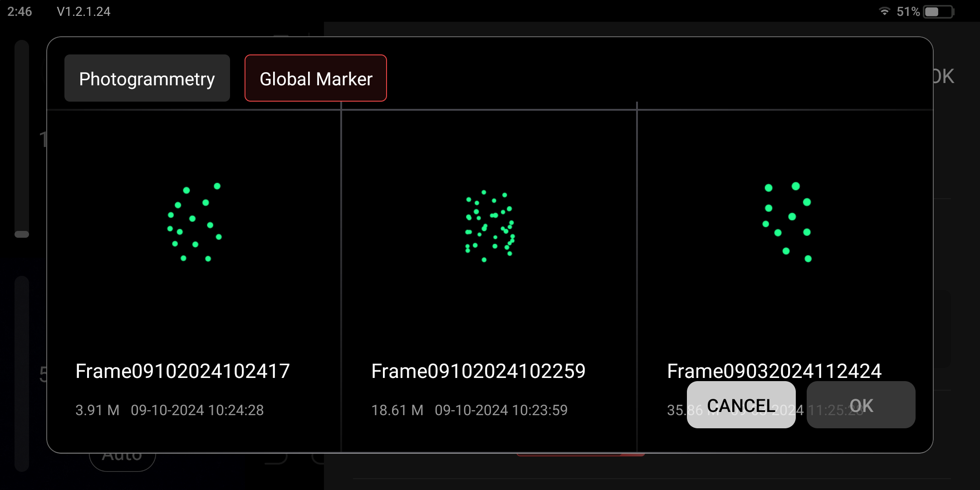Viewport: 980px width, 490px height.
Task: Click the 18.61 M file size text
Action: 397,410
